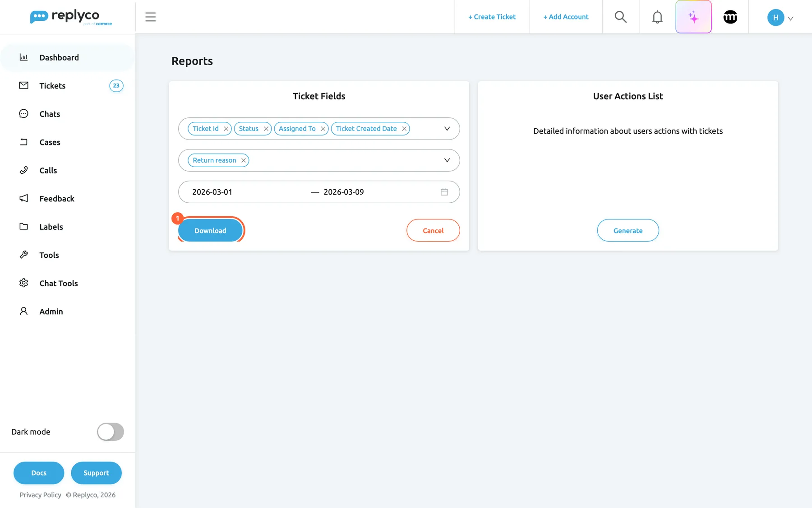Remove the Ticket Id tag
812x508 pixels.
point(226,129)
